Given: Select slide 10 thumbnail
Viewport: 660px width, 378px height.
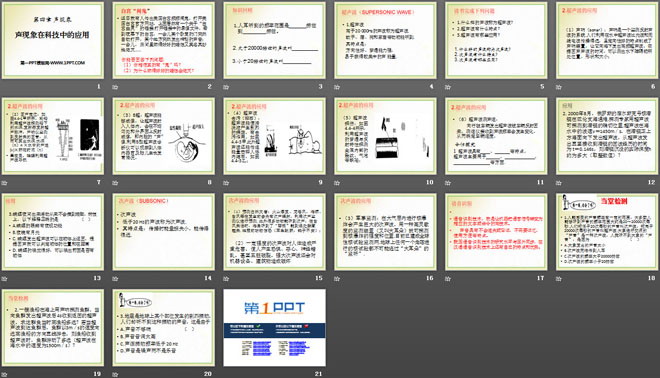Looking at the screenshot, I should [x=385, y=136].
